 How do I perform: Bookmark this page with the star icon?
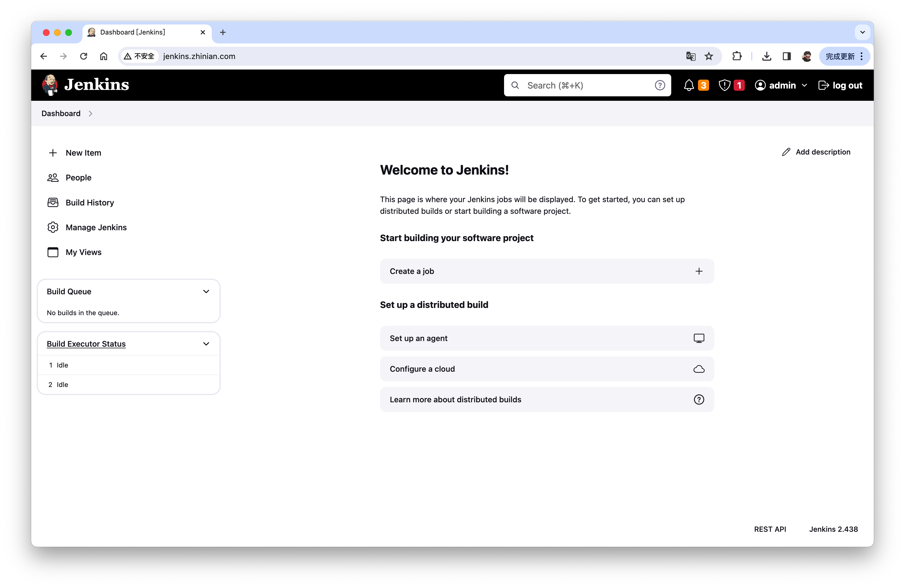coord(709,56)
